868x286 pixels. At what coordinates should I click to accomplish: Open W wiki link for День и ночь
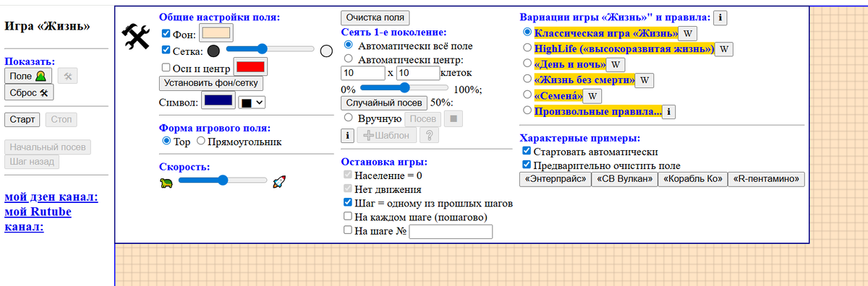[615, 64]
